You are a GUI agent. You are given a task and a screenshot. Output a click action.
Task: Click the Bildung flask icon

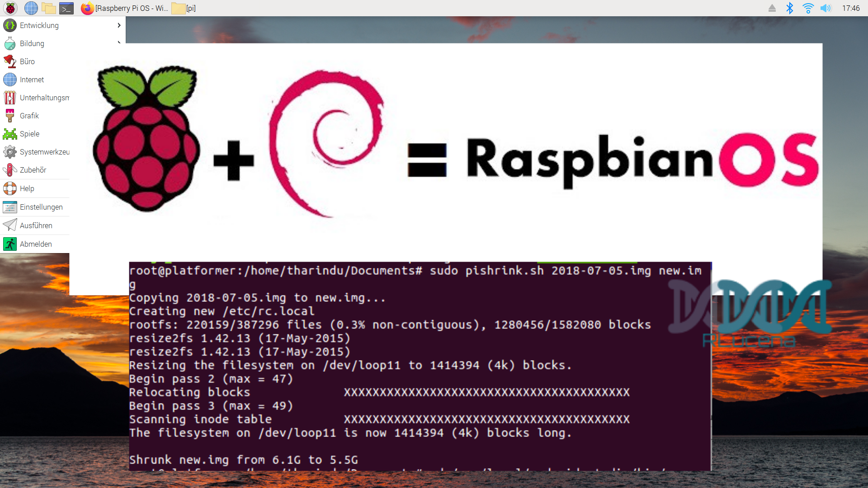[10, 43]
